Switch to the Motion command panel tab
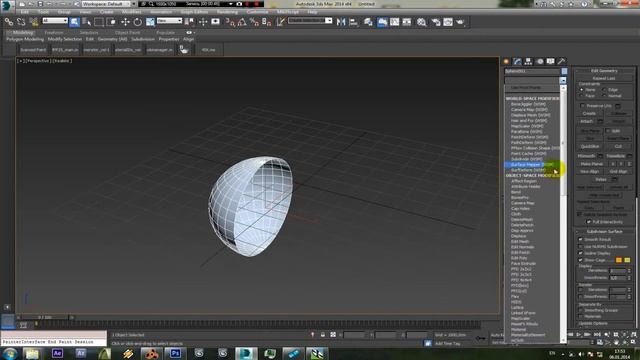Image resolution: width=640 pixels, height=360 pixels. tap(540, 61)
